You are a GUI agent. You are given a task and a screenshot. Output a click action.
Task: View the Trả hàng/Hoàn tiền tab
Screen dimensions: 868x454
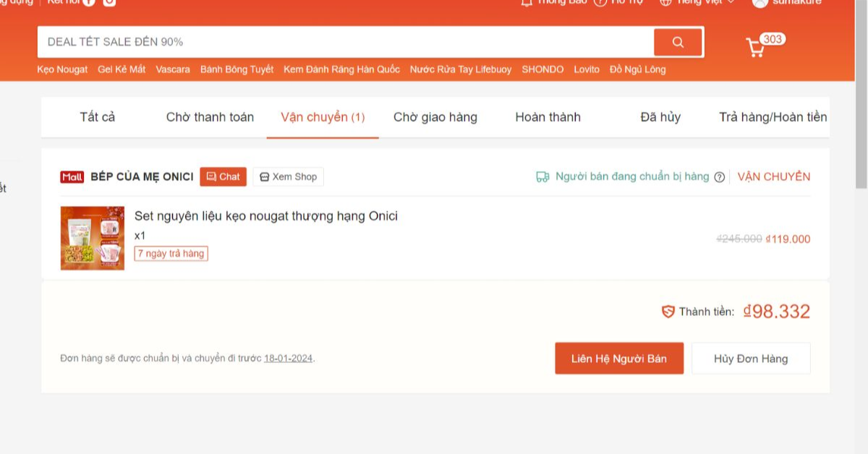click(773, 117)
